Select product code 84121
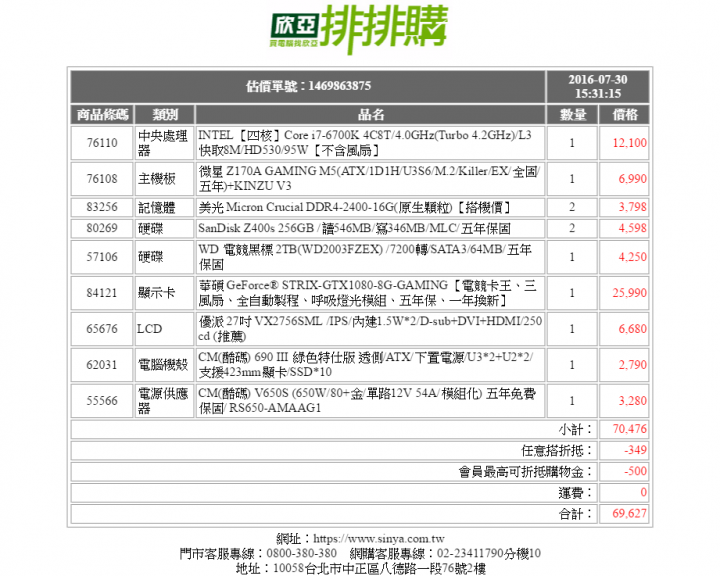 (102, 293)
